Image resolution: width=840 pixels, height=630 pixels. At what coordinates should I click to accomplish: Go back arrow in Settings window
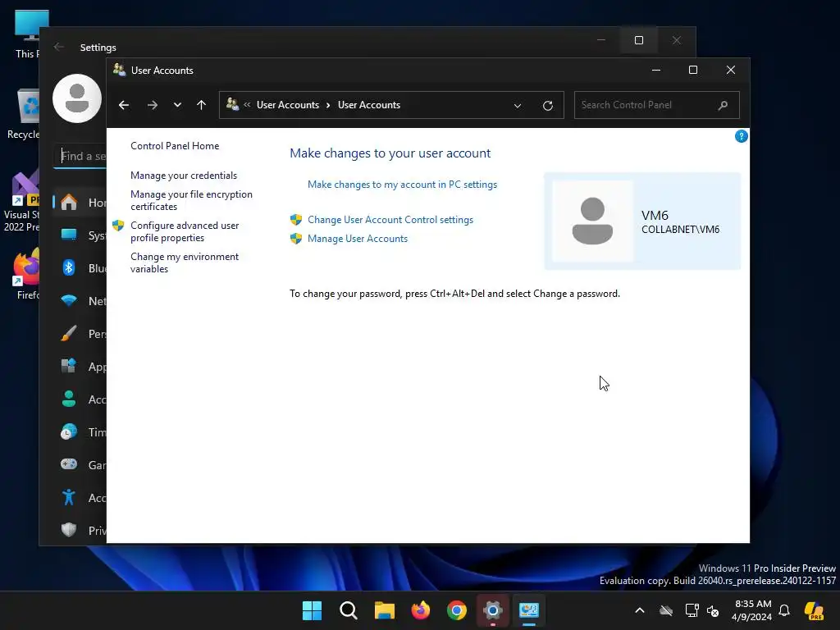click(59, 47)
